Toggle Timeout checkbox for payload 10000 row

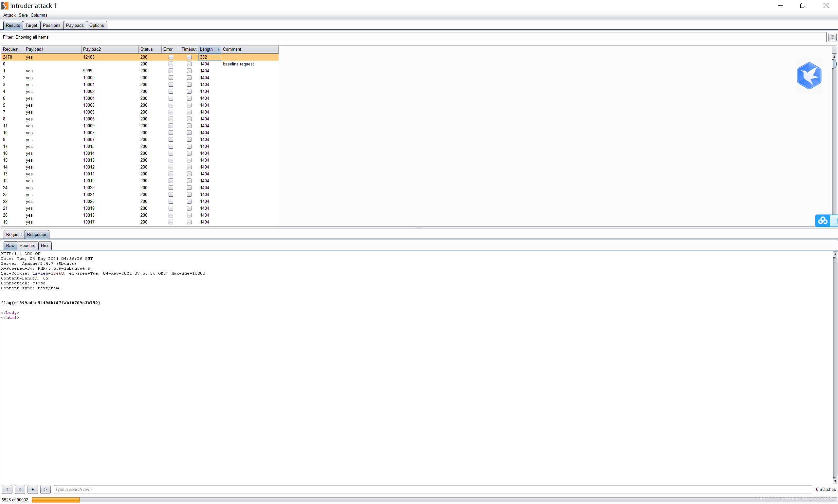[189, 78]
